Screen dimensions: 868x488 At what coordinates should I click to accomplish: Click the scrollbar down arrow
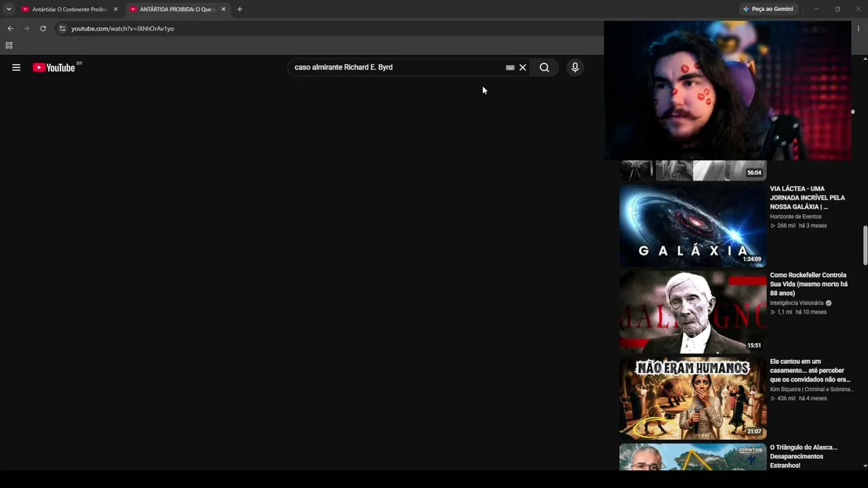(x=865, y=466)
